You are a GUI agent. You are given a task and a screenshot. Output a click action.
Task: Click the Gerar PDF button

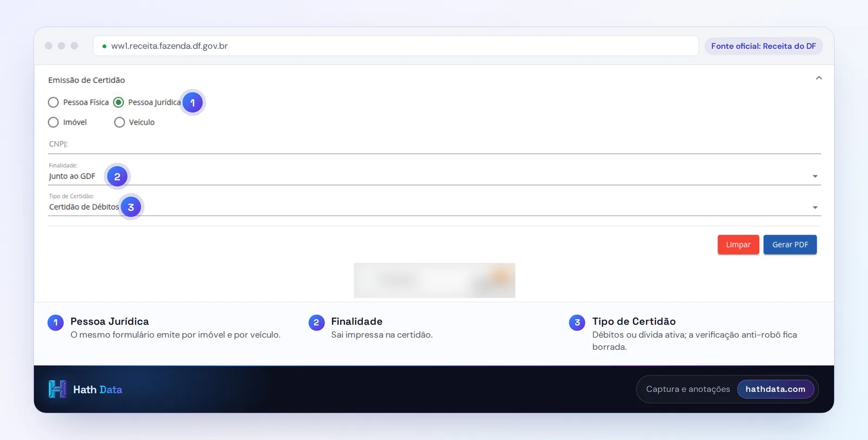pyautogui.click(x=790, y=245)
